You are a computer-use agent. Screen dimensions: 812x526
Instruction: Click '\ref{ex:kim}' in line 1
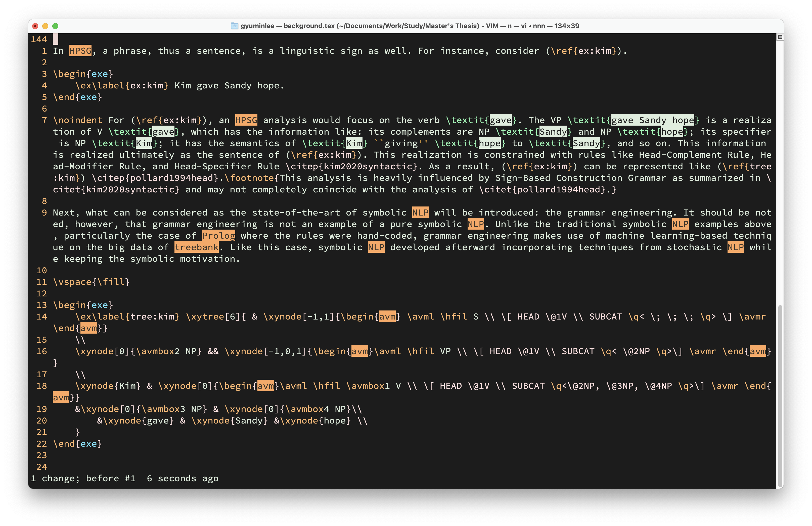coord(583,51)
